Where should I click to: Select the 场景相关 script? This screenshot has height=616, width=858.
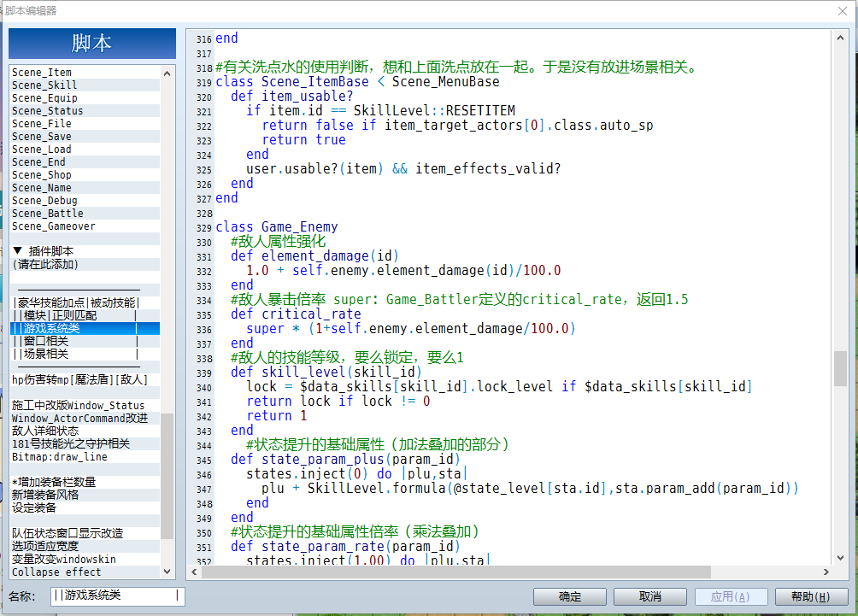85,354
